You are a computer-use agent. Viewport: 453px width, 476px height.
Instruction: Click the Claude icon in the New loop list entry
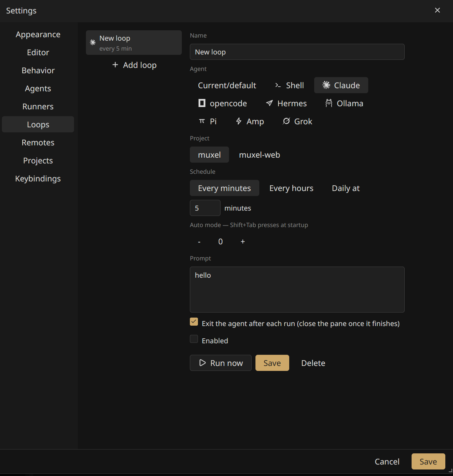(x=93, y=43)
